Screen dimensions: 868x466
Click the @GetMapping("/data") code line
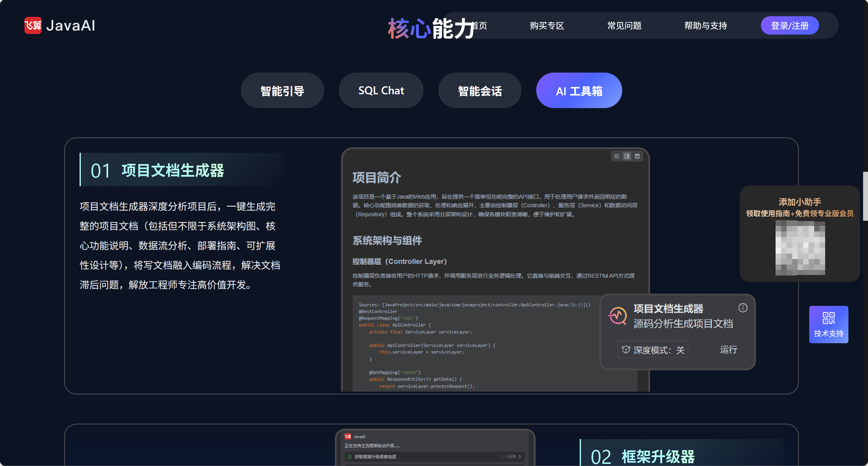tap(395, 372)
